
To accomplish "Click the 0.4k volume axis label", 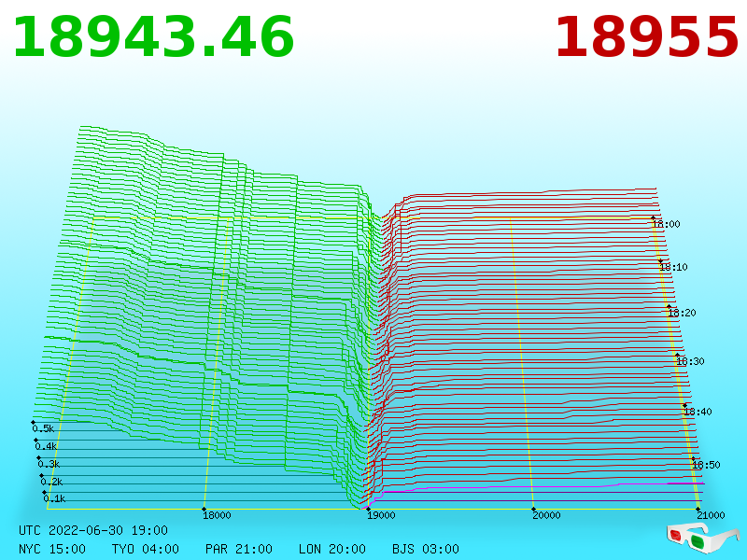I will (x=46, y=447).
